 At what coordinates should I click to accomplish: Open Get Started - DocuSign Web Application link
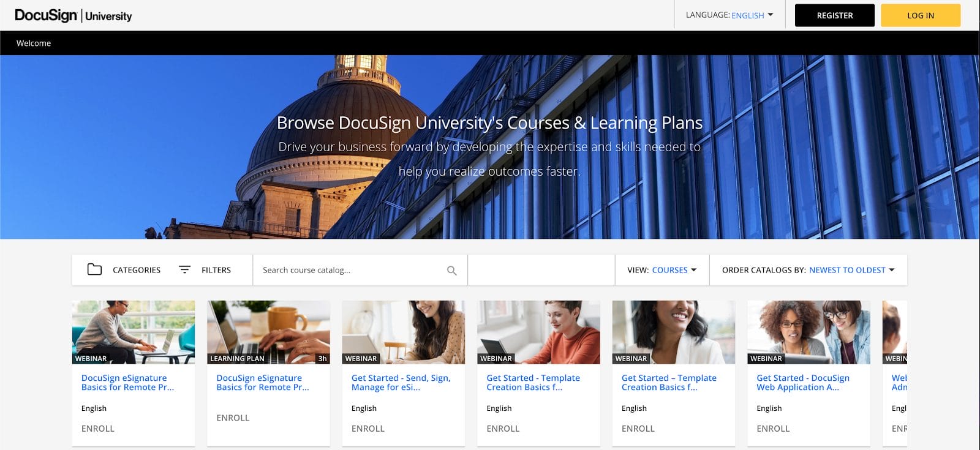click(802, 383)
